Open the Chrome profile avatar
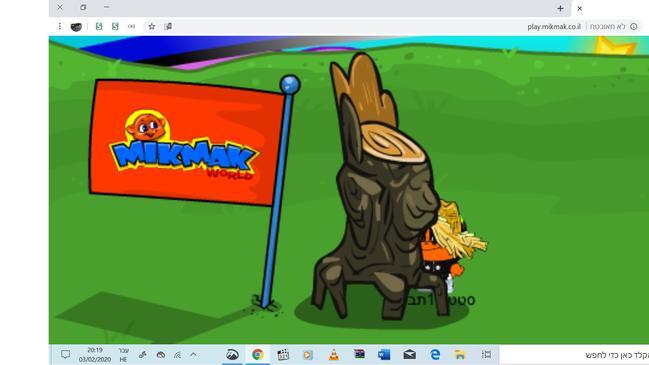649x365 pixels. [76, 27]
